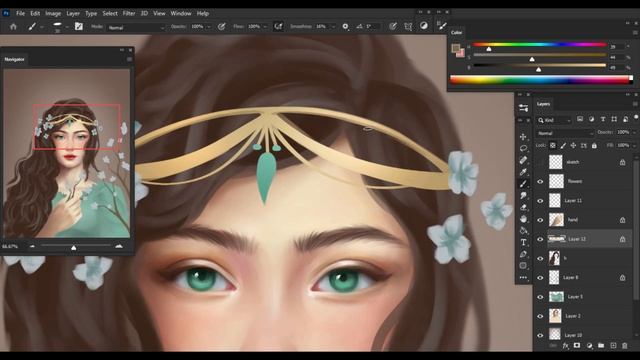Screen dimensions: 640x360
Task: Lock transparent pixels
Action: pyautogui.click(x=553, y=145)
